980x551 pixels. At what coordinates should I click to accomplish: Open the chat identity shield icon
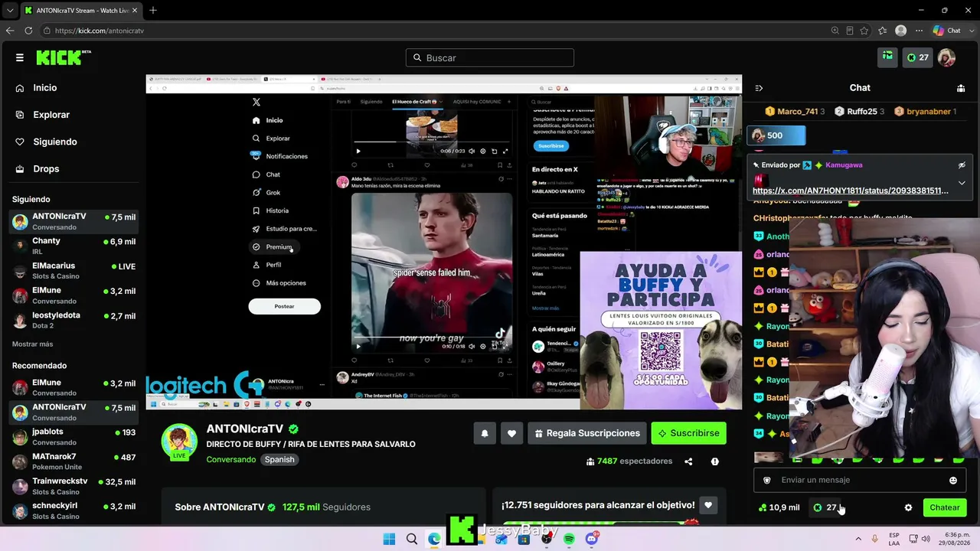click(766, 481)
